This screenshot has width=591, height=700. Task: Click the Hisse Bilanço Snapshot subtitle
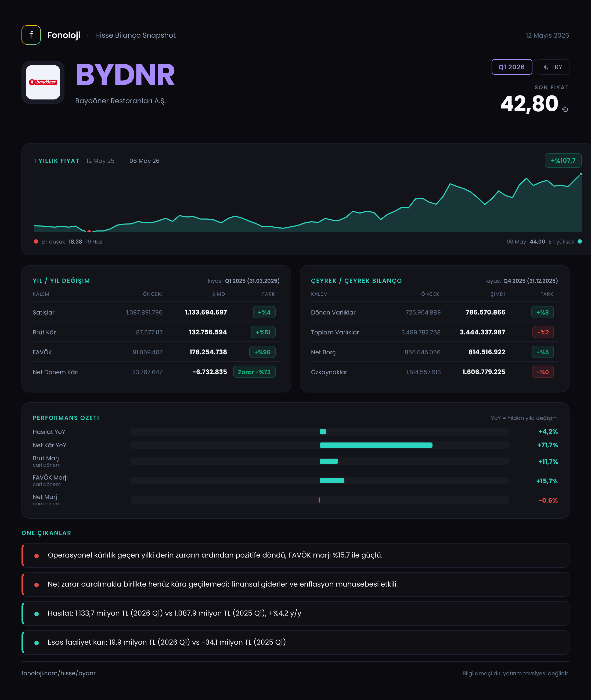(135, 35)
